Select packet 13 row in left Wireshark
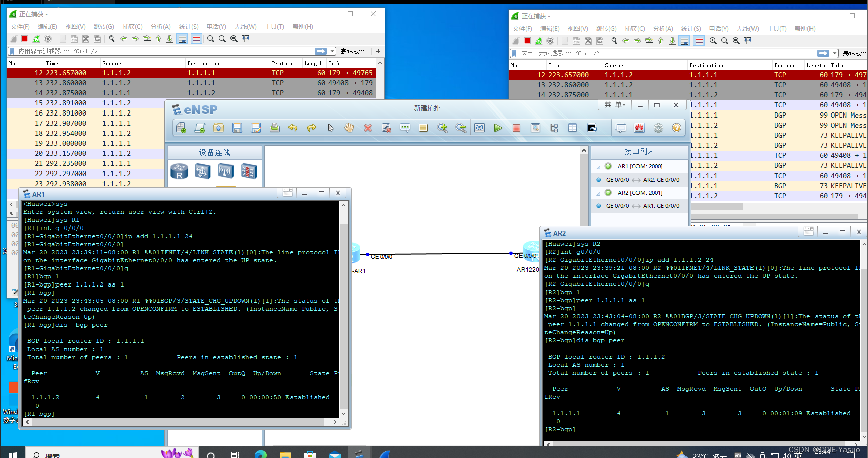The width and height of the screenshot is (868, 458). pyautogui.click(x=192, y=83)
